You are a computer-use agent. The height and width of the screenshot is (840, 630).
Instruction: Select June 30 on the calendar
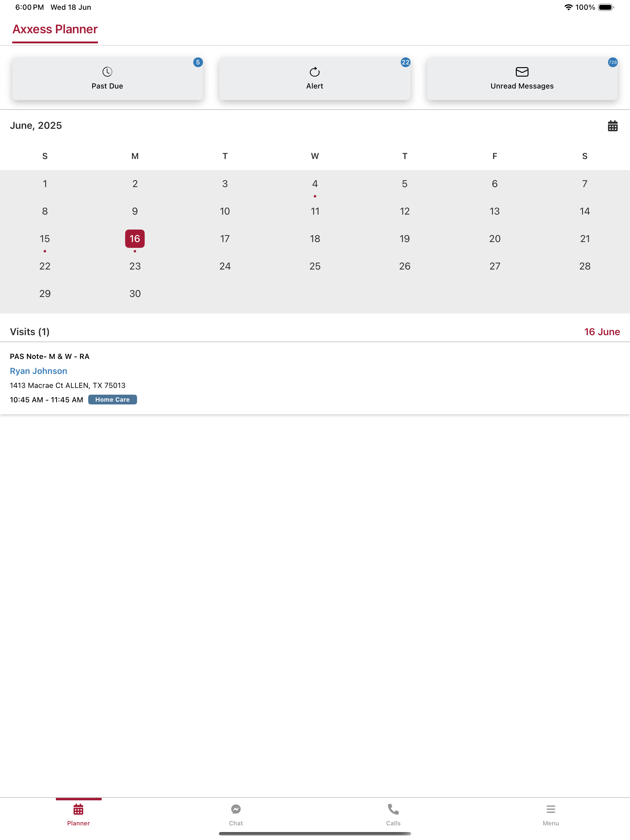click(135, 294)
